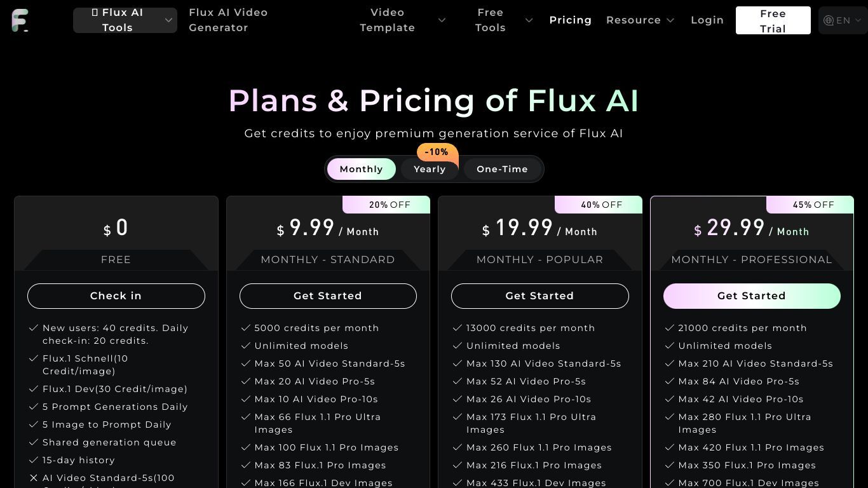Click Check in on the Free plan
Viewport: 868px width, 488px height.
click(116, 296)
